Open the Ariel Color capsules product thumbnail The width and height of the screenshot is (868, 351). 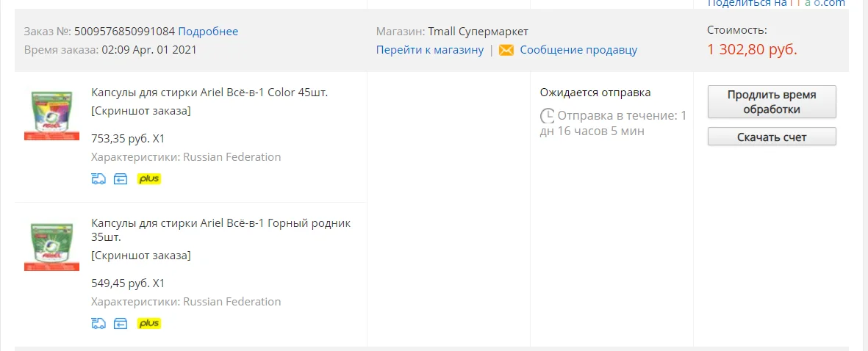[51, 115]
